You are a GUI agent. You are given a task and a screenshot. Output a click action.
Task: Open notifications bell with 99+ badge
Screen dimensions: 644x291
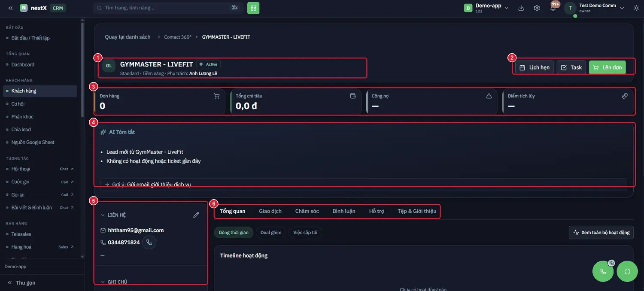(x=553, y=7)
